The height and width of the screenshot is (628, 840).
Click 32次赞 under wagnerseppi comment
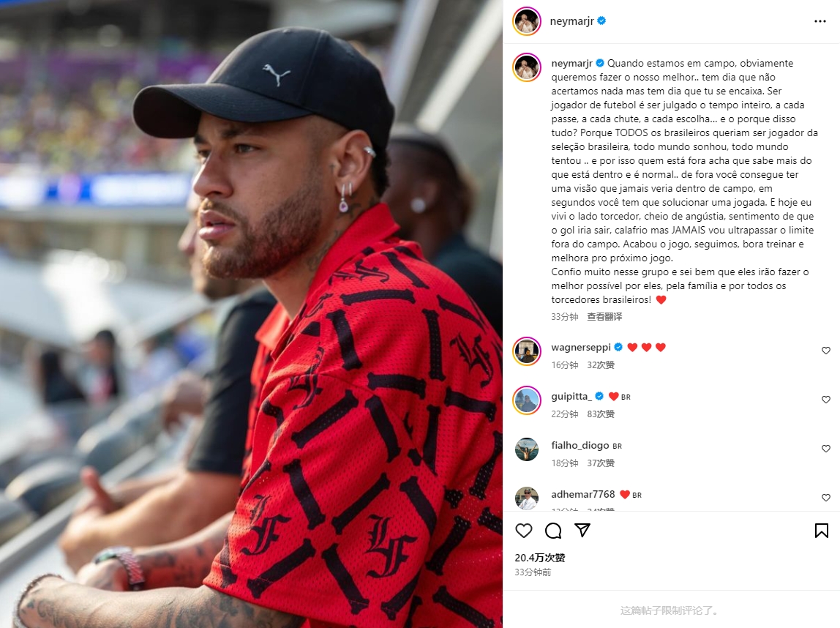click(x=601, y=365)
